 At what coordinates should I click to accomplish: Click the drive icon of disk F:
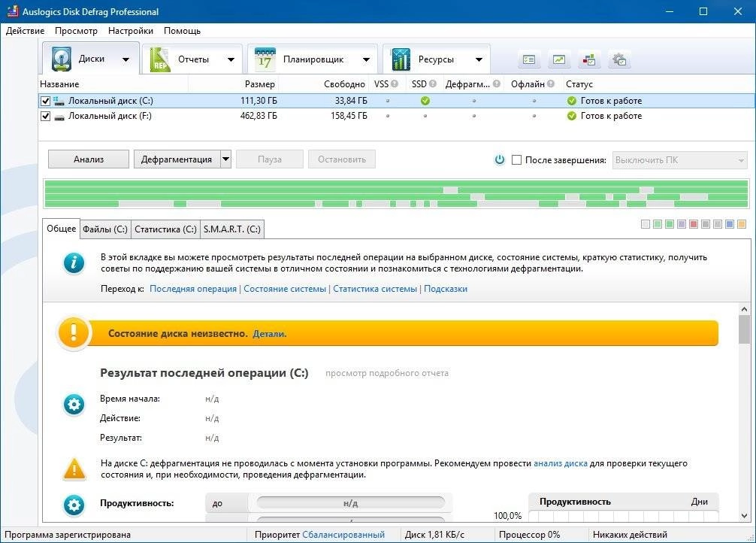59,117
